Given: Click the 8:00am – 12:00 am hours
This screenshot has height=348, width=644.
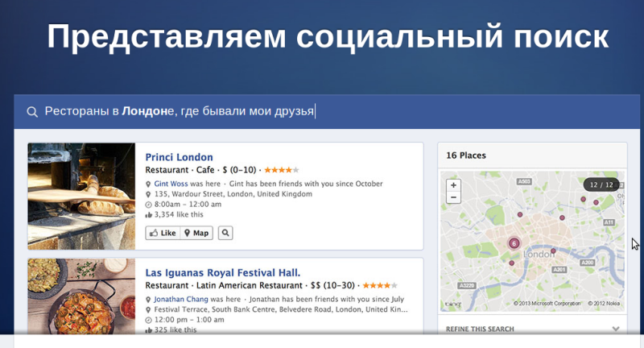Looking at the screenshot, I should 188,204.
